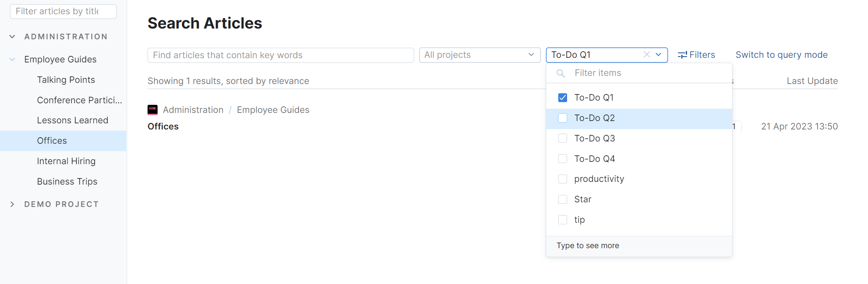The width and height of the screenshot is (868, 284).
Task: Check the To-Do Q2 checkbox
Action: (562, 118)
